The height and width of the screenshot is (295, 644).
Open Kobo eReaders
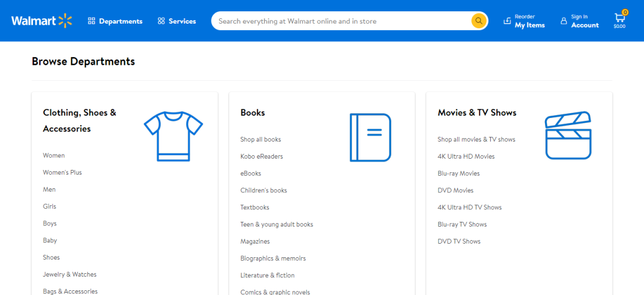coord(262,156)
